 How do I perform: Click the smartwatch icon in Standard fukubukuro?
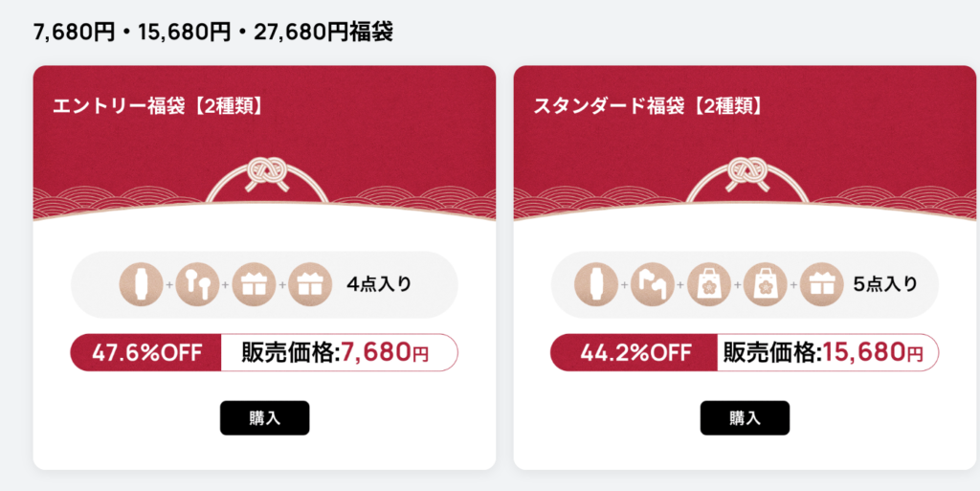click(x=596, y=285)
